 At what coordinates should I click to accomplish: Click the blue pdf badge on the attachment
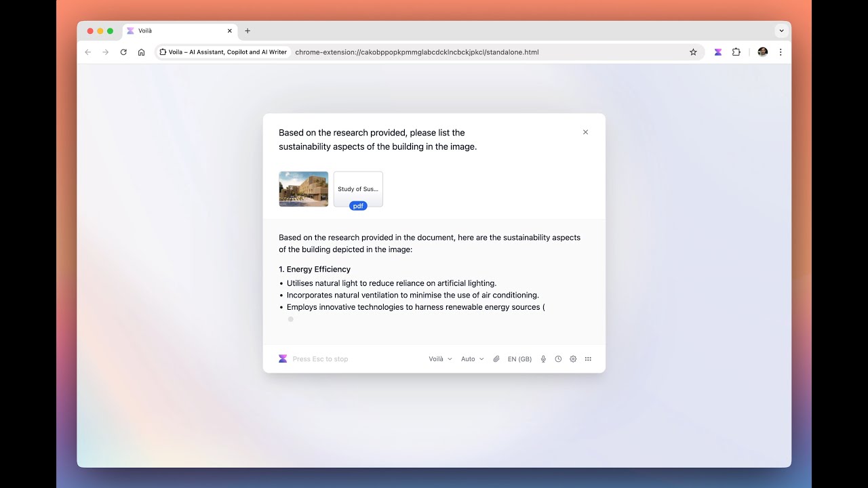pyautogui.click(x=358, y=205)
